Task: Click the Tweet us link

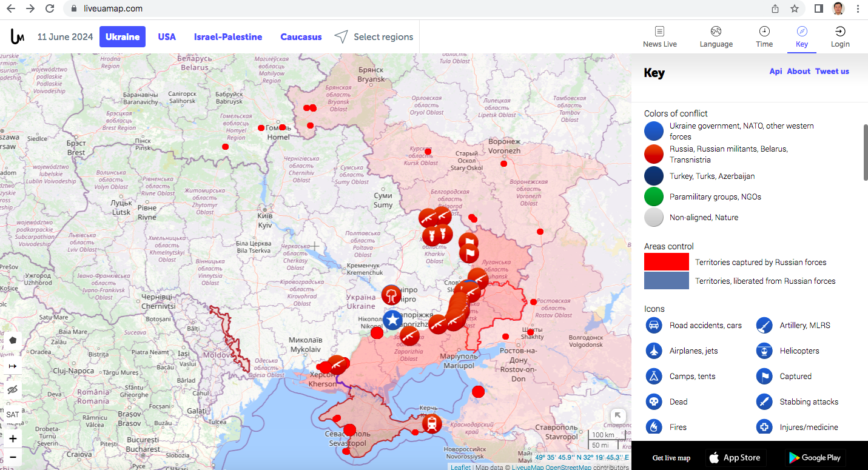Action: [832, 71]
